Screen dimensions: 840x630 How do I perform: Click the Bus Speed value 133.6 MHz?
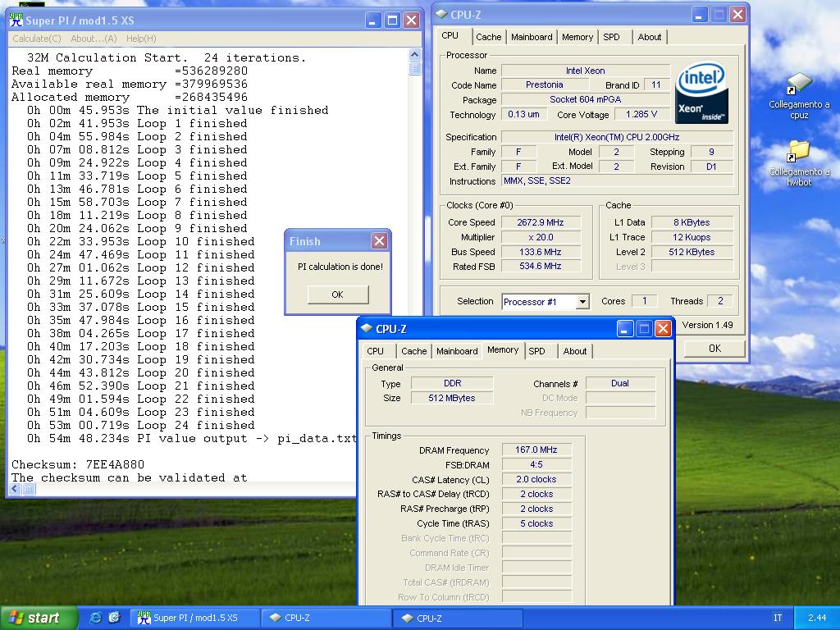coord(541,252)
